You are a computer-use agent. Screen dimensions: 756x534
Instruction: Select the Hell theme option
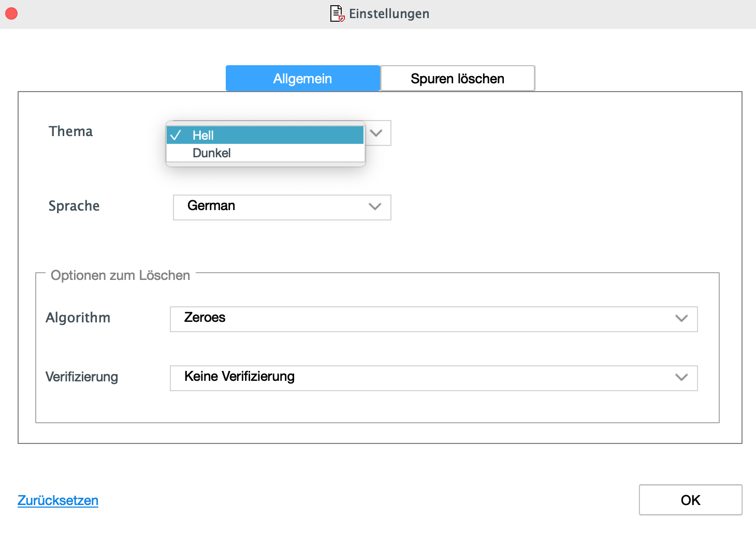pos(265,135)
